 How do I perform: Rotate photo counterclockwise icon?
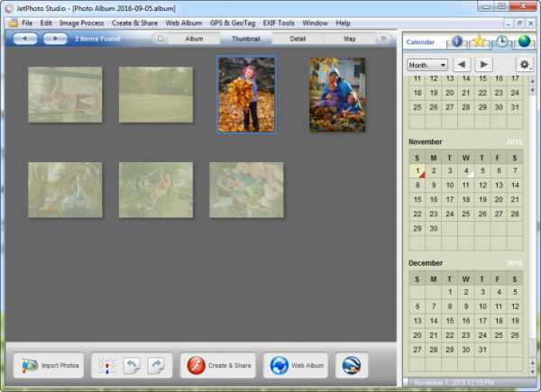[132, 366]
